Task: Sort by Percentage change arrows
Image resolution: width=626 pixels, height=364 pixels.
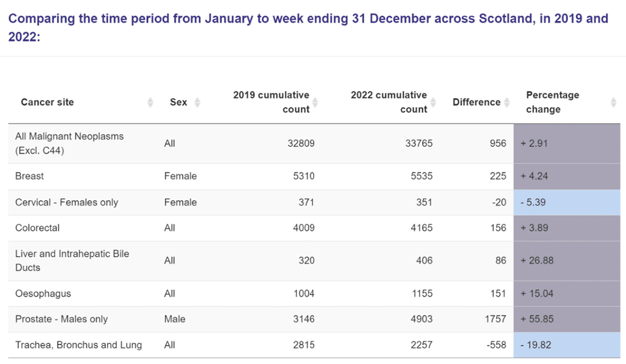Action: pyautogui.click(x=614, y=102)
